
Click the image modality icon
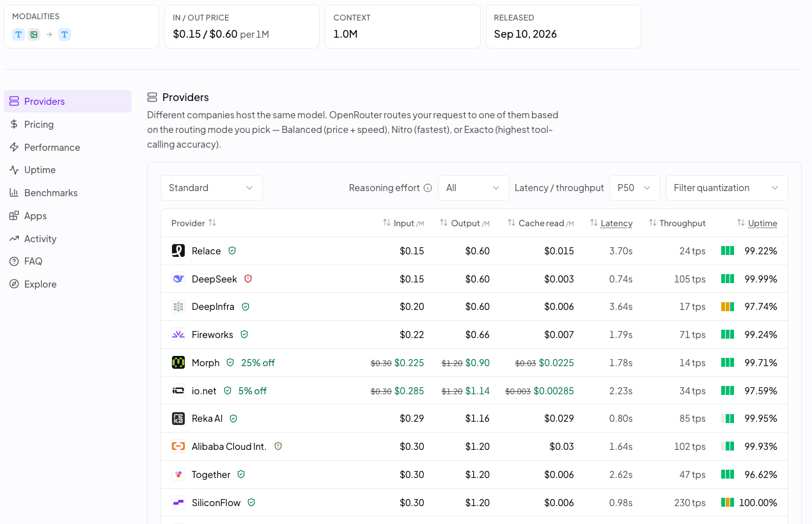tap(34, 35)
